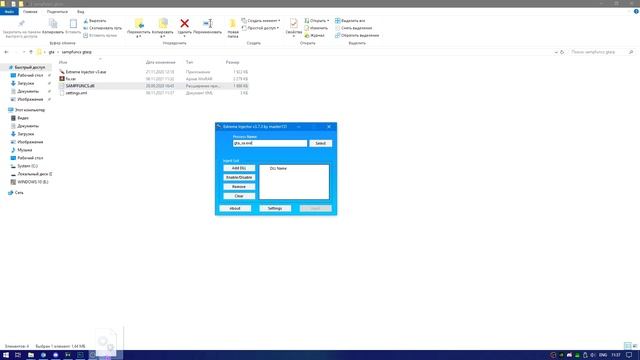Click the Enable/Disable button in injector
Image resolution: width=640 pixels, height=360 pixels.
tap(239, 178)
